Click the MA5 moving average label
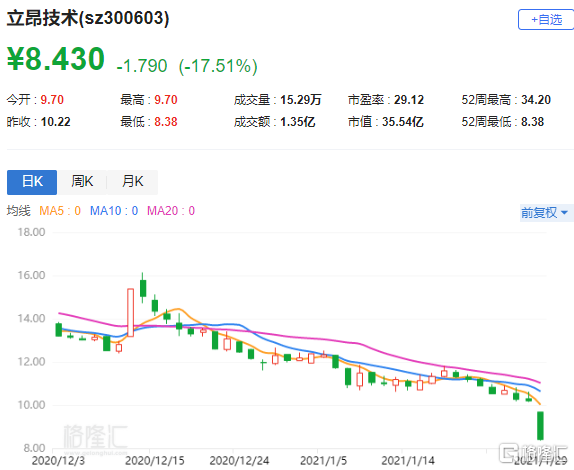574x470 pixels. point(60,211)
